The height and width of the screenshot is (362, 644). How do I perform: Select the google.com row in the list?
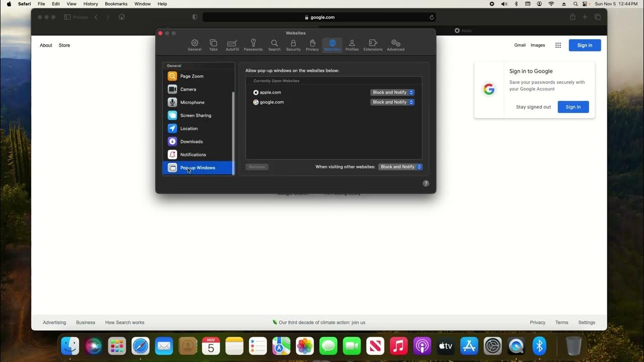point(334,102)
